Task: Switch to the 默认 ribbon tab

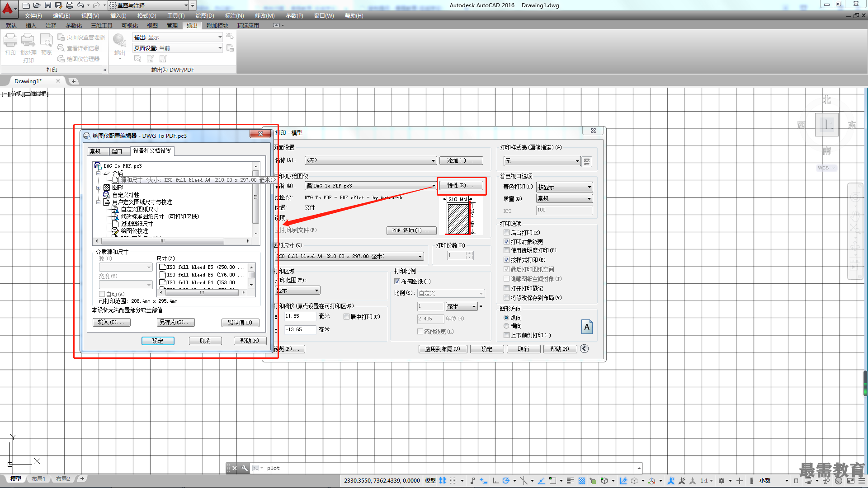Action: tap(11, 26)
